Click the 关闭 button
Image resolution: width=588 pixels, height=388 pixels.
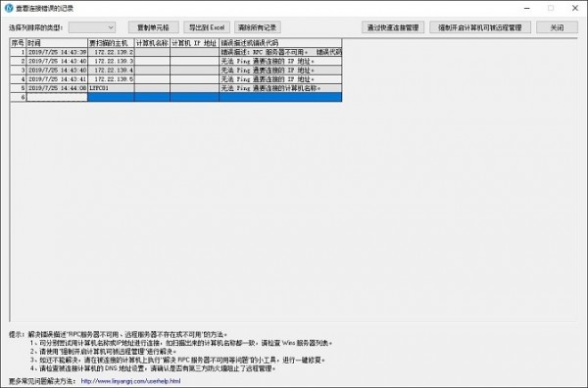coord(557,27)
